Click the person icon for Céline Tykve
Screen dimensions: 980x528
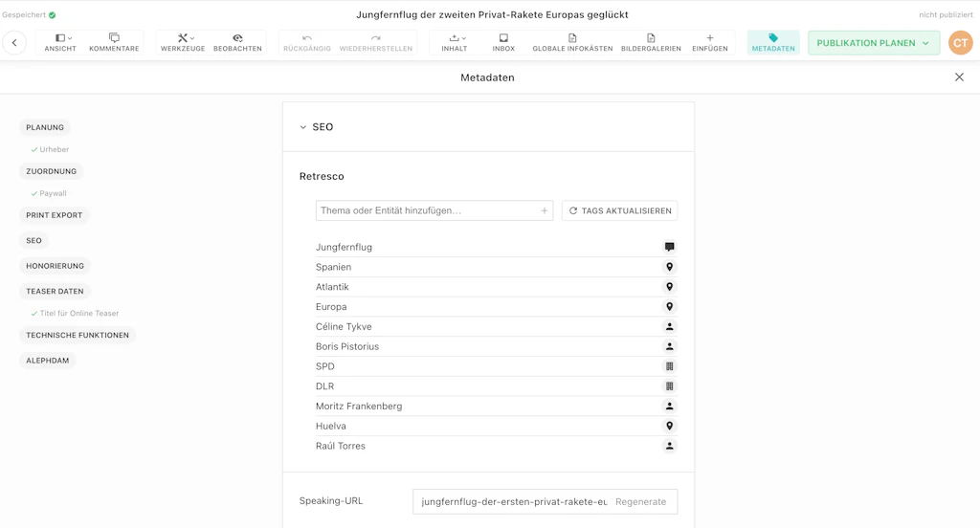pyautogui.click(x=669, y=326)
